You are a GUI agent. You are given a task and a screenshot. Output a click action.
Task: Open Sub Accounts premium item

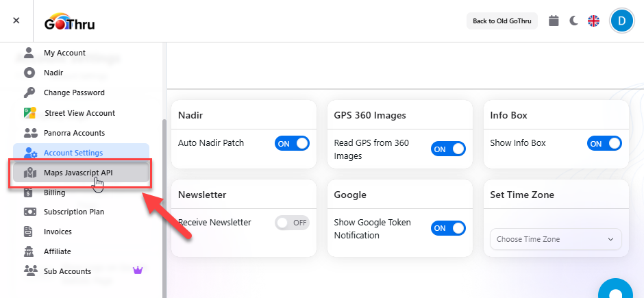coord(67,271)
